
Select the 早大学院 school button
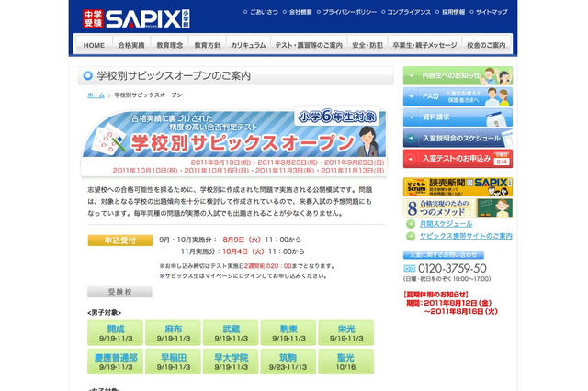coord(231,362)
